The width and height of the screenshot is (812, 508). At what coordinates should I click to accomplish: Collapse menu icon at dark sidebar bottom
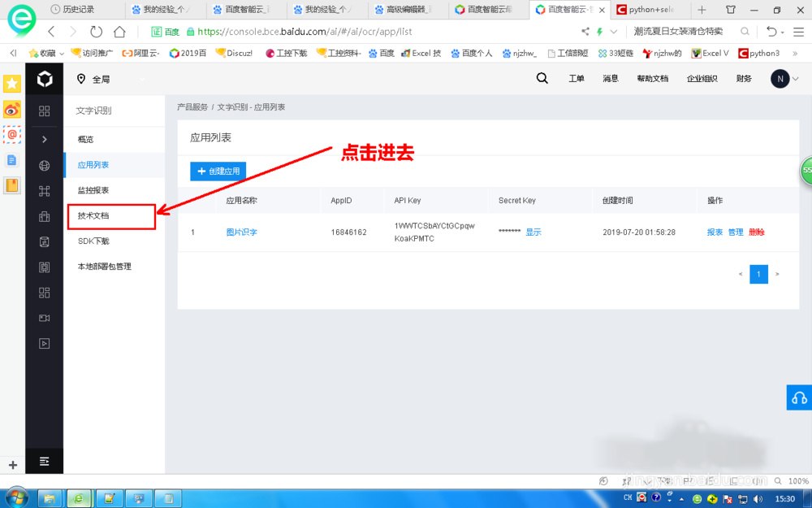pyautogui.click(x=45, y=461)
